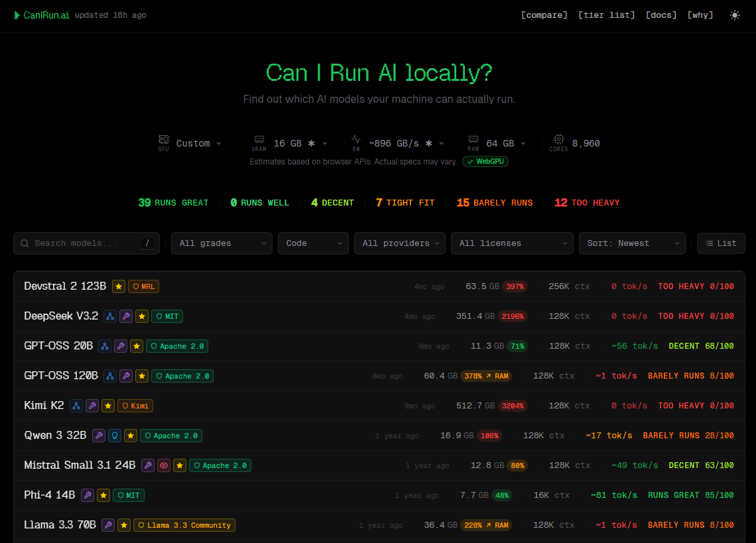756x543 pixels.
Task: Open the [why] page
Action: (x=700, y=15)
